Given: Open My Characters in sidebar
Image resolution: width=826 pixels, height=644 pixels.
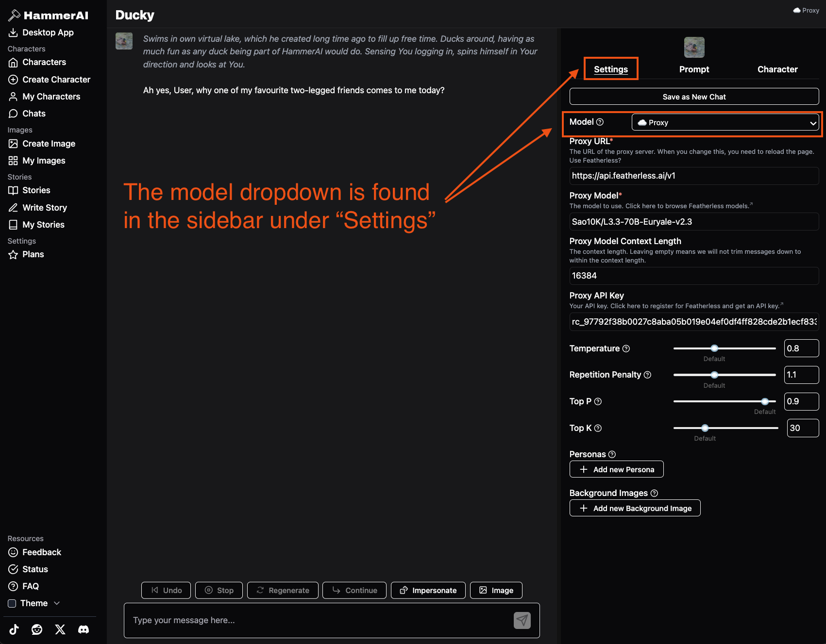Looking at the screenshot, I should click(x=45, y=97).
